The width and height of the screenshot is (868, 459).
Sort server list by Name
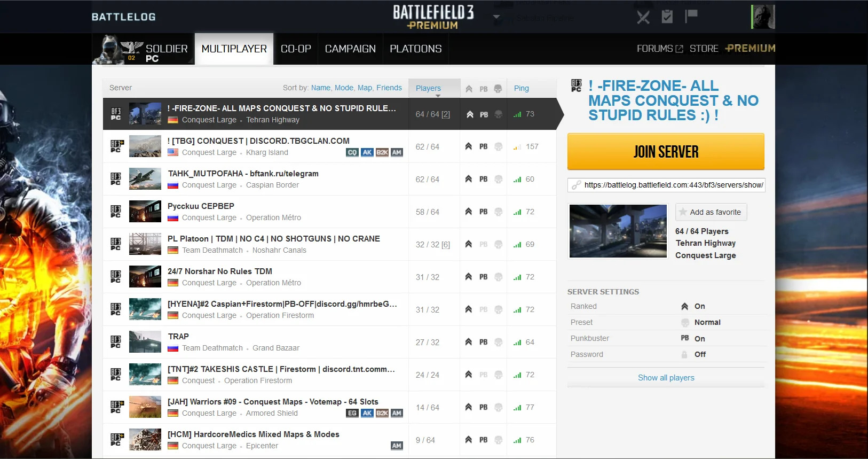[x=321, y=88]
